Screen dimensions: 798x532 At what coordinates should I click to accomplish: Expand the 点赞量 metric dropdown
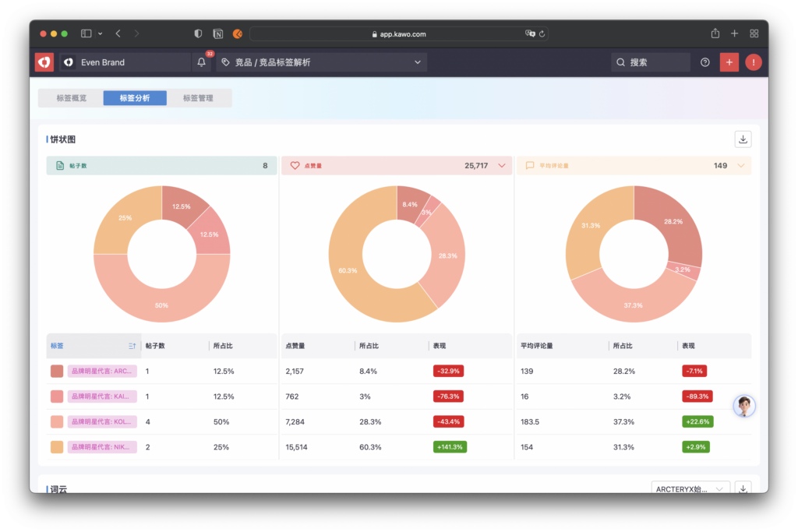501,165
